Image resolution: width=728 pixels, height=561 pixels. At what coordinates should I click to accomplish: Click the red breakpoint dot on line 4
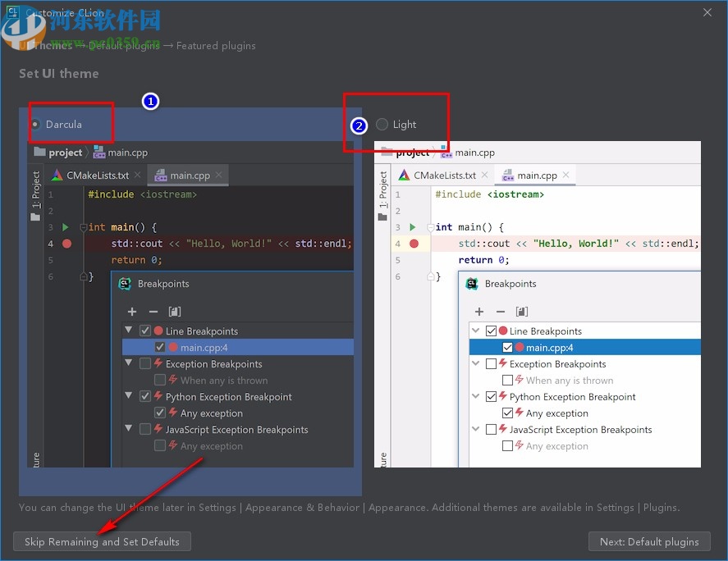tap(66, 243)
